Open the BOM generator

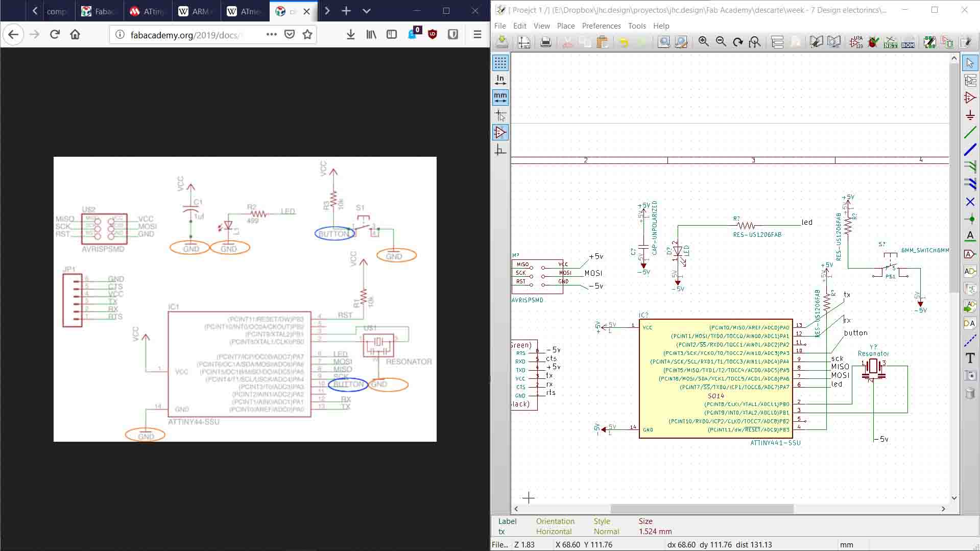(x=909, y=42)
